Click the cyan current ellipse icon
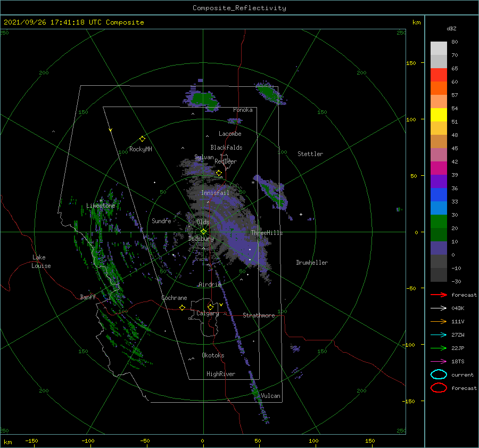479x448 pixels. coord(439,374)
